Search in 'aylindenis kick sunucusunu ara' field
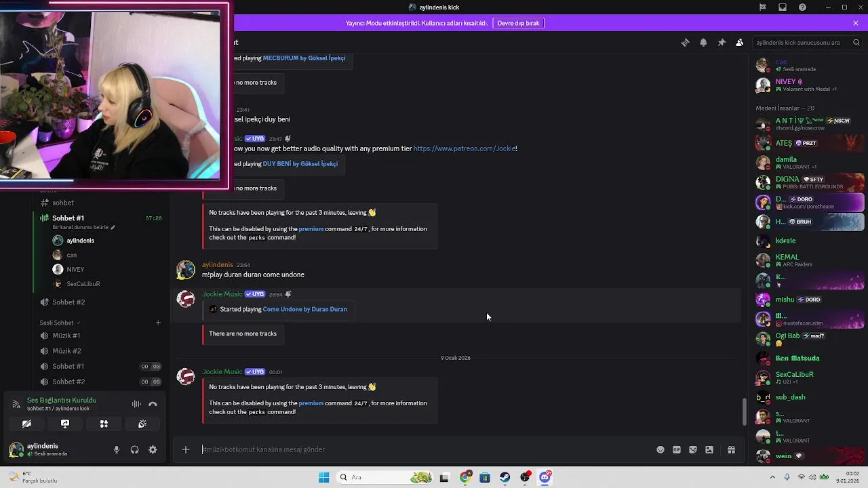868x488 pixels. pos(807,42)
